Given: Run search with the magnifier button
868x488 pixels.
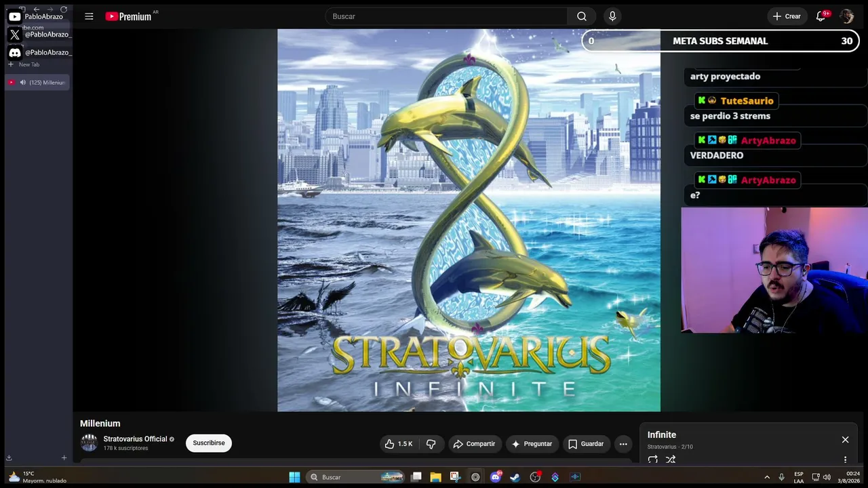Looking at the screenshot, I should coord(582,16).
